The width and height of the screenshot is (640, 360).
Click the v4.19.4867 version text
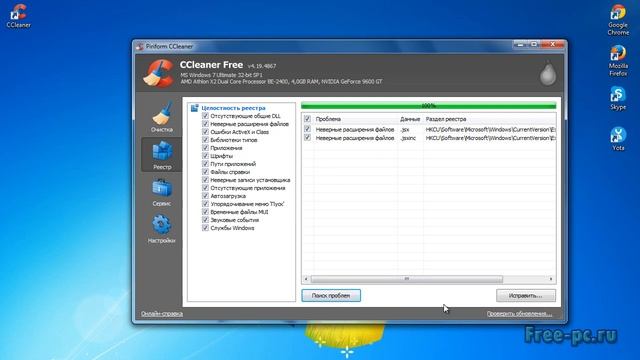pos(262,66)
